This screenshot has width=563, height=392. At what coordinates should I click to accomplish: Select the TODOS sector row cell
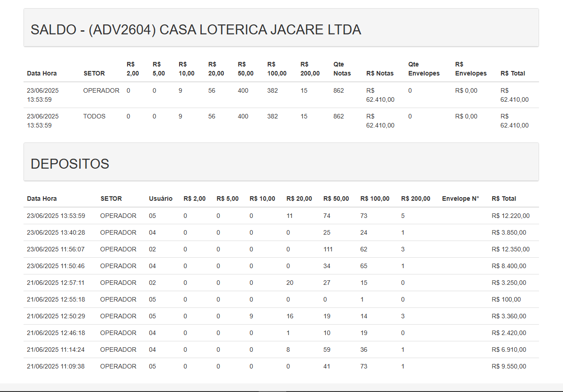[x=94, y=116]
